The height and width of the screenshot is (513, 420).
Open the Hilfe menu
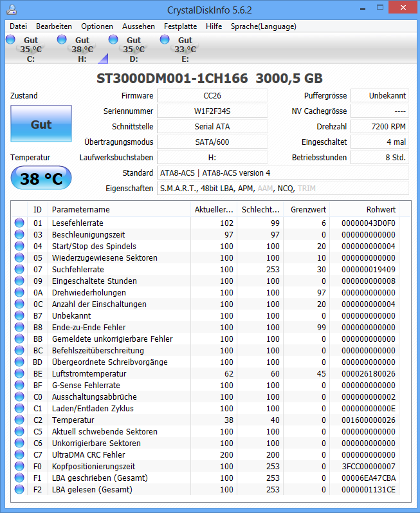(x=214, y=26)
